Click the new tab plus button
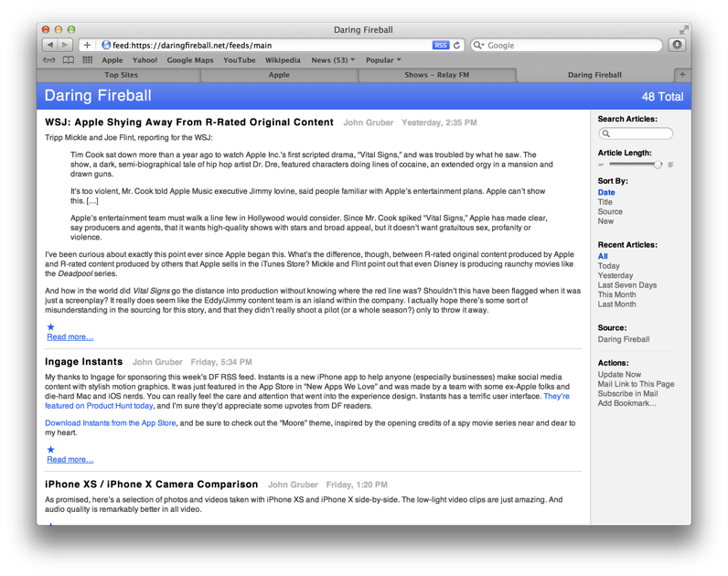728x576 pixels. [682, 75]
